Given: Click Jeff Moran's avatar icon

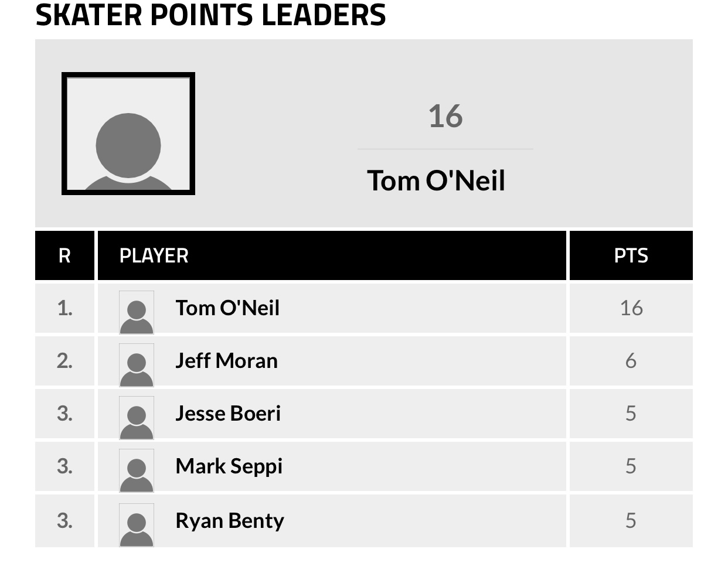Looking at the screenshot, I should coord(137,365).
